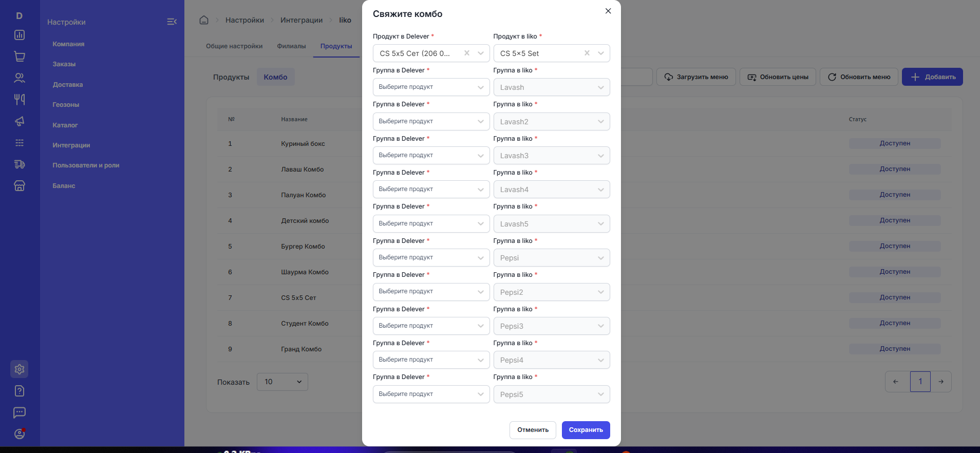This screenshot has height=453, width=980.
Task: Open the rows-per-page selector showing 10
Action: coord(282,382)
